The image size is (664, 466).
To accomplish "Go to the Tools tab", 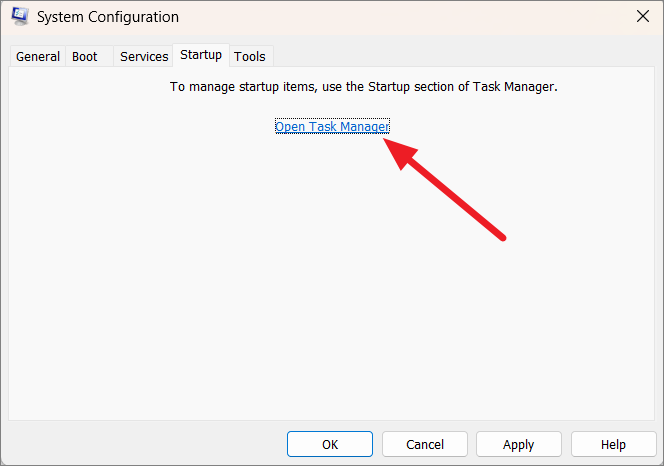I will [250, 56].
